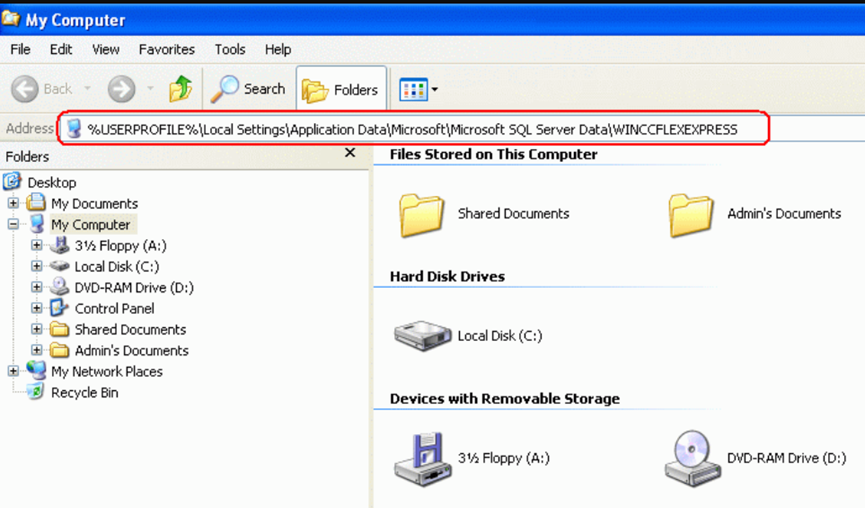Click the Forward arrow button
Viewport: 865px width, 508px height.
(121, 89)
